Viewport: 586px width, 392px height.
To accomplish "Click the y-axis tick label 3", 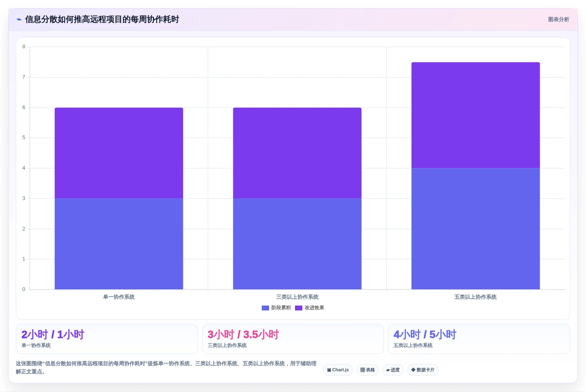I will pyautogui.click(x=24, y=198).
